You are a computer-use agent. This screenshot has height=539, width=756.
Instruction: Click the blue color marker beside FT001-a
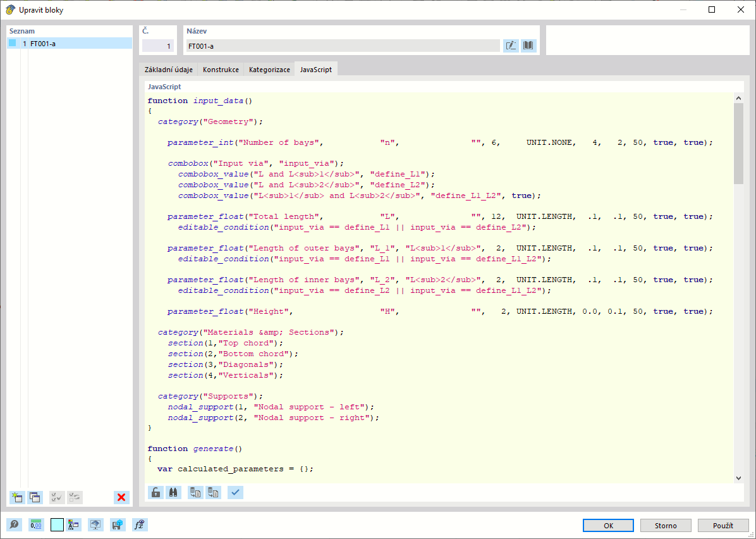pyautogui.click(x=13, y=43)
